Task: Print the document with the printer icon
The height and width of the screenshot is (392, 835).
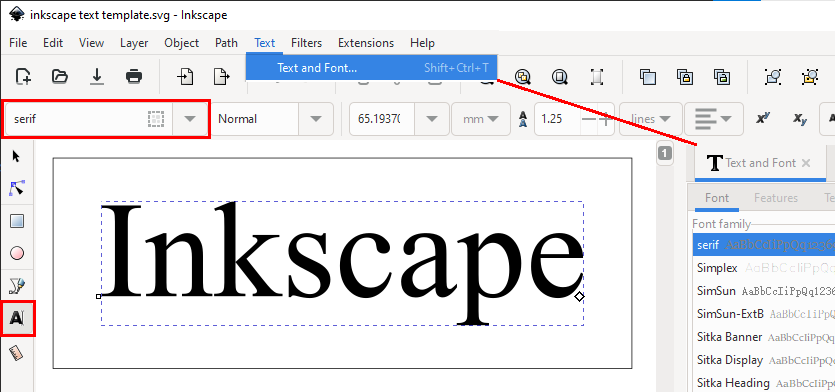Action: click(x=134, y=77)
